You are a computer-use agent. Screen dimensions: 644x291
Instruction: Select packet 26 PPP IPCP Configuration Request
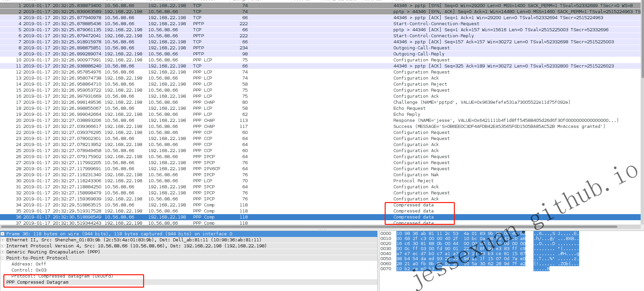[320, 157]
